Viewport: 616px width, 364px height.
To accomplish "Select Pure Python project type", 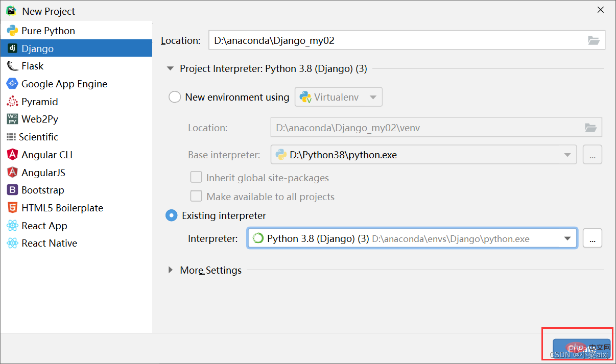I will 48,31.
